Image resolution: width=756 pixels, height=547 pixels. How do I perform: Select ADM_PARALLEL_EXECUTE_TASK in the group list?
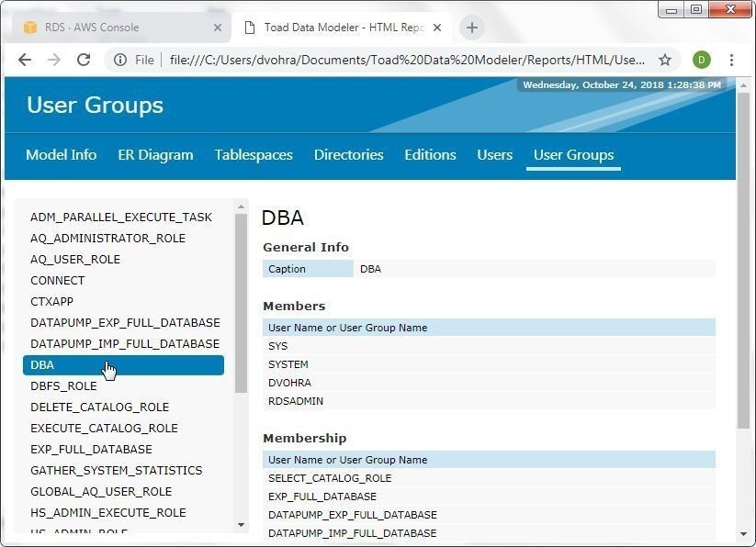tap(121, 218)
